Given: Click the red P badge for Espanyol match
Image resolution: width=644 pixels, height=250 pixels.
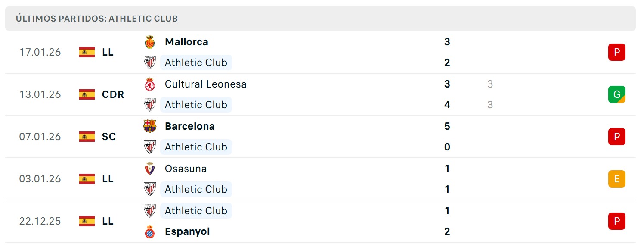Looking at the screenshot, I should coord(616,221).
